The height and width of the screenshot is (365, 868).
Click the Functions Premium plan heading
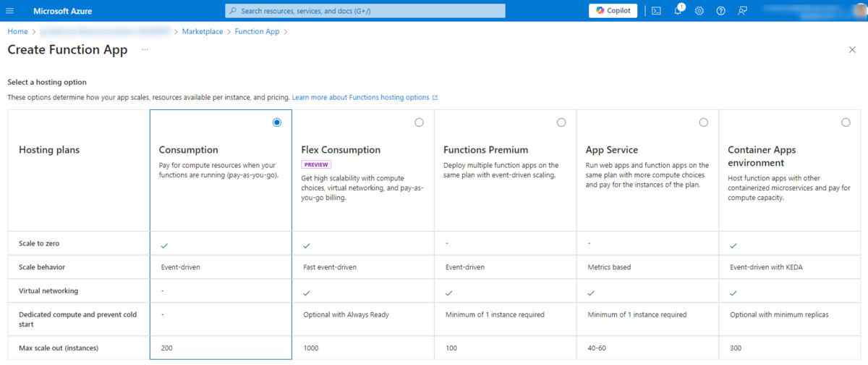pos(485,150)
